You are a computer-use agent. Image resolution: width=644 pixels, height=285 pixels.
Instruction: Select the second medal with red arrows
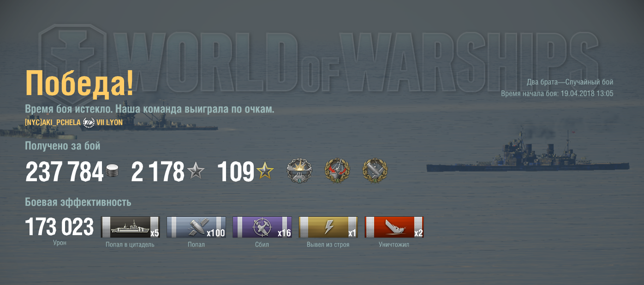[x=337, y=171]
